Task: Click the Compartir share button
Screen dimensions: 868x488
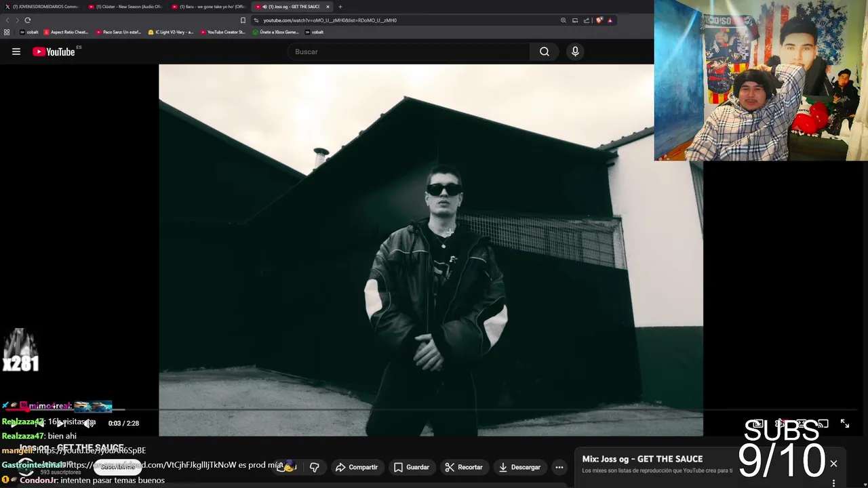Action: 357,467
